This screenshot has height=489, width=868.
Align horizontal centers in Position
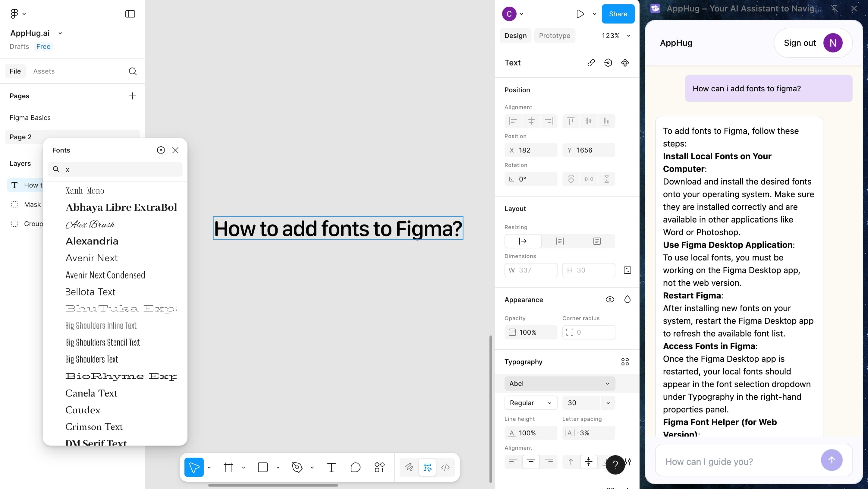coord(531,121)
